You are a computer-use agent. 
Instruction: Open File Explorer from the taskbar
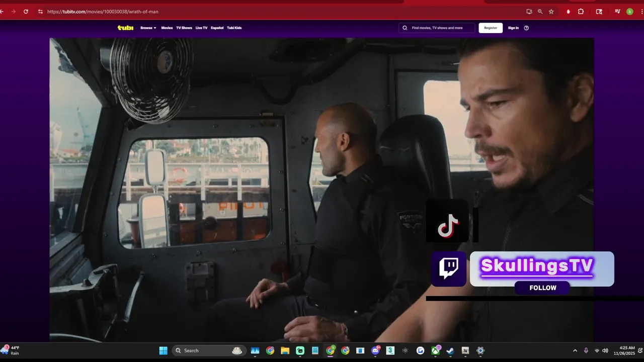pos(285,350)
